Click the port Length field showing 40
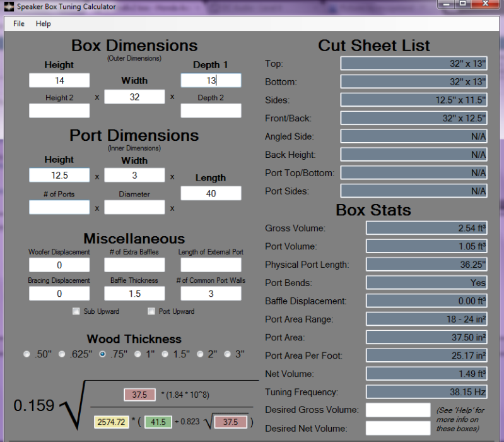The height and width of the screenshot is (442, 504). click(211, 193)
